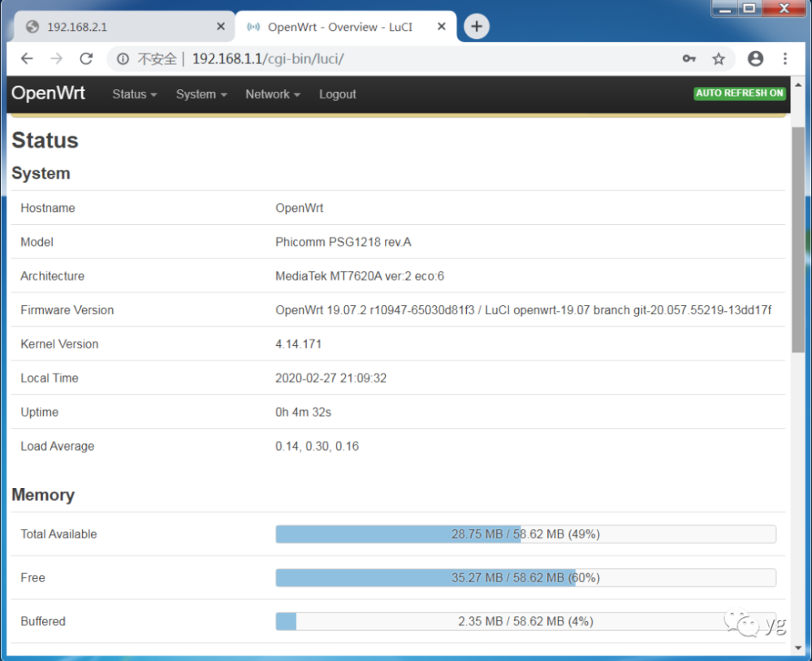Click the page vertical scrollbar thumb
This screenshot has height=661, width=812.
point(798,240)
